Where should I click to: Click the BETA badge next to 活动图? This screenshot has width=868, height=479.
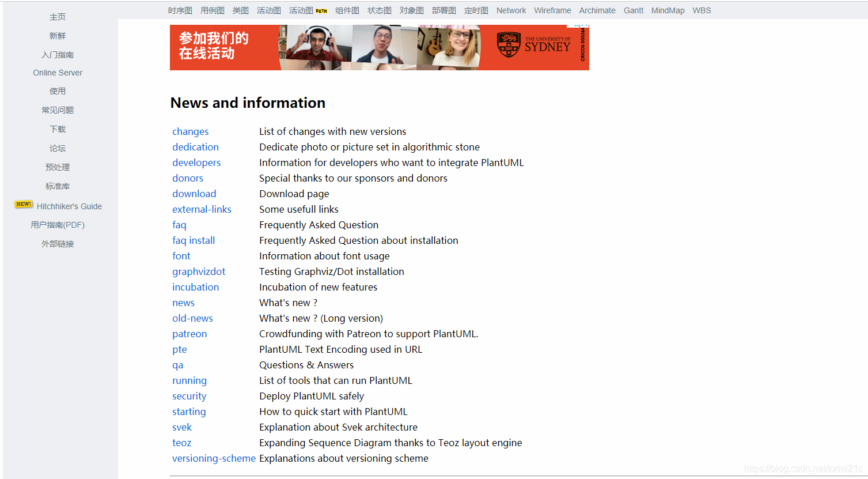[x=321, y=11]
